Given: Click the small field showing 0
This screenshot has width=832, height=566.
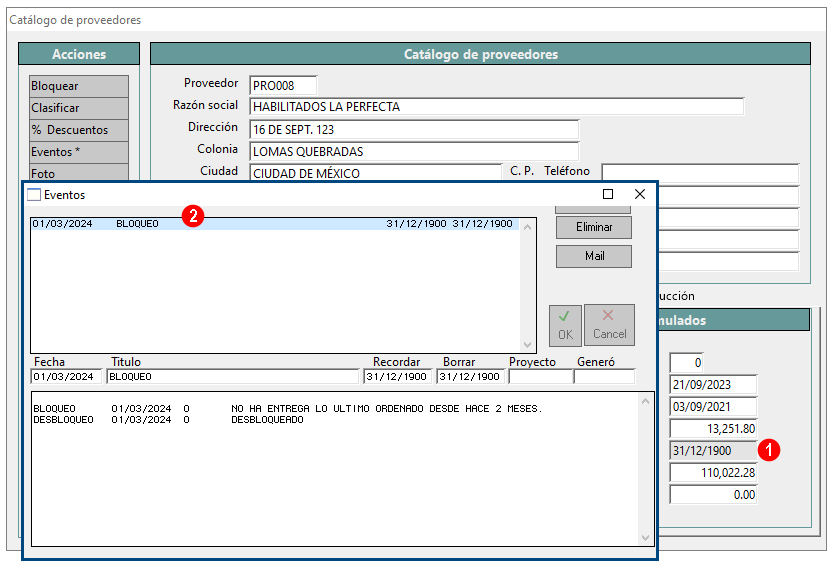Looking at the screenshot, I should (686, 363).
